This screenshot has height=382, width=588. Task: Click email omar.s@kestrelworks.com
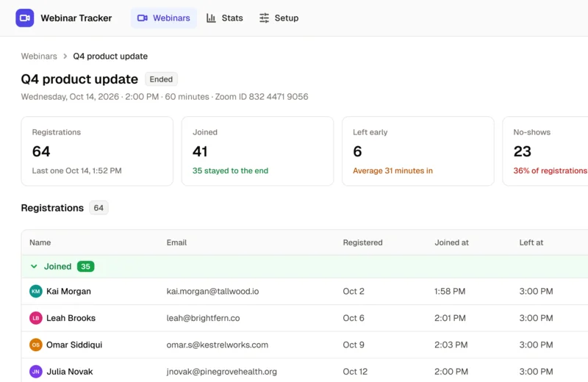click(218, 345)
